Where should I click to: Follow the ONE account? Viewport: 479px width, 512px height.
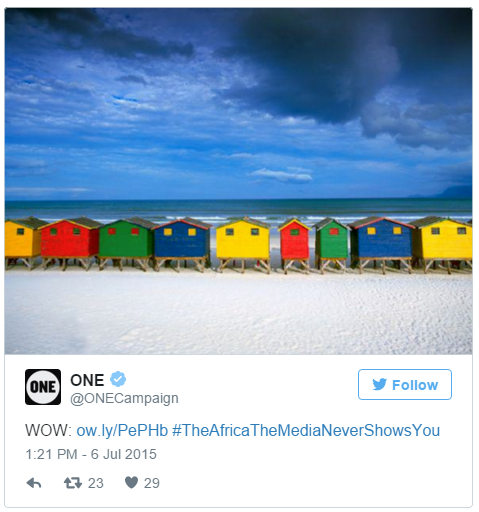pyautogui.click(x=405, y=384)
